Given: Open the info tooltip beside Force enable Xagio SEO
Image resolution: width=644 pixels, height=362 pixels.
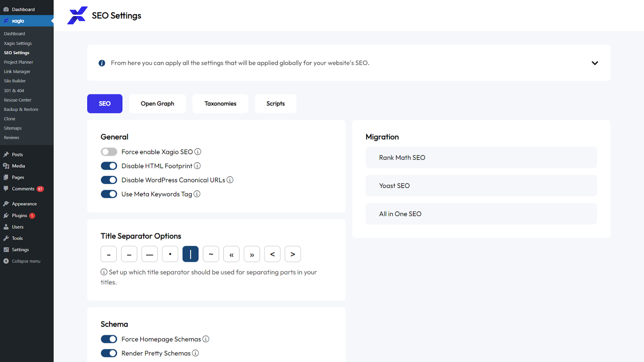Looking at the screenshot, I should click(x=198, y=152).
